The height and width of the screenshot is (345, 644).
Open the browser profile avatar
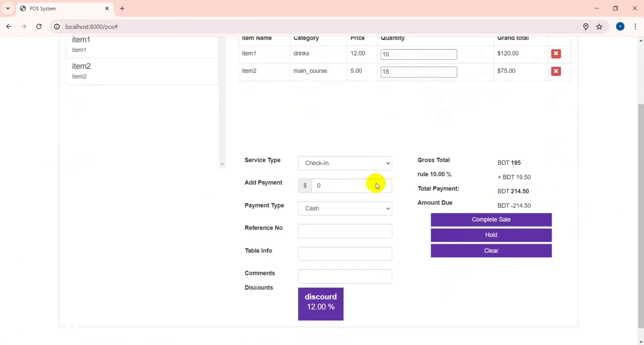pos(620,27)
